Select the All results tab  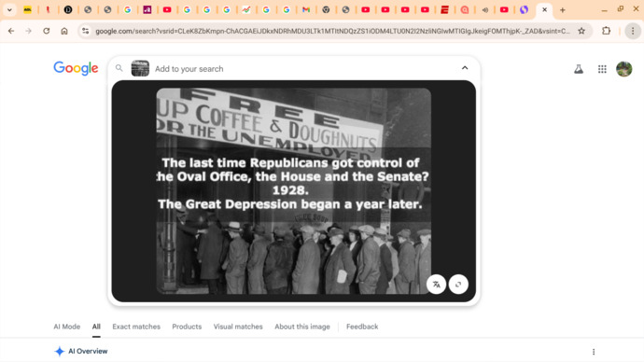tap(96, 327)
